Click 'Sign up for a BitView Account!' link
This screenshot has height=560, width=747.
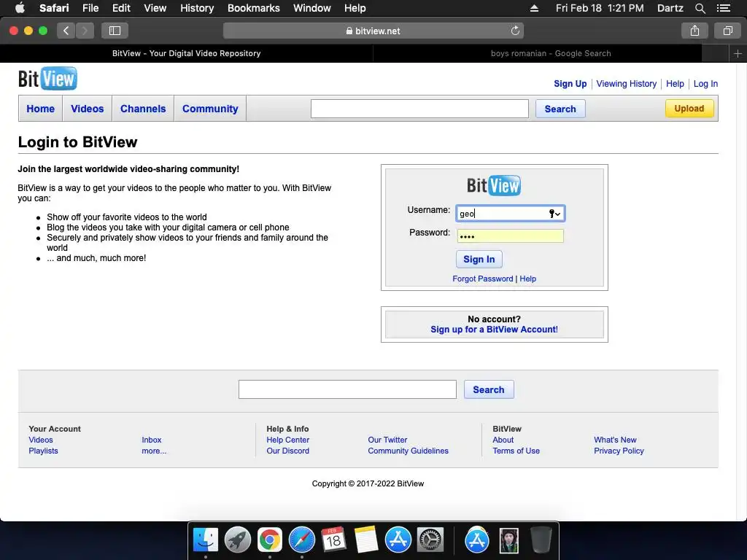pos(494,330)
